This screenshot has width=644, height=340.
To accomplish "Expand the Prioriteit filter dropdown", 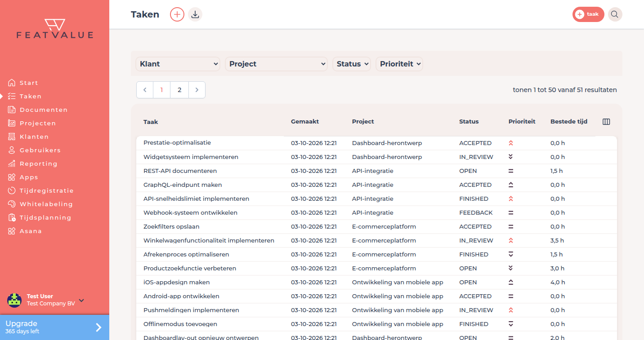I will pyautogui.click(x=399, y=64).
